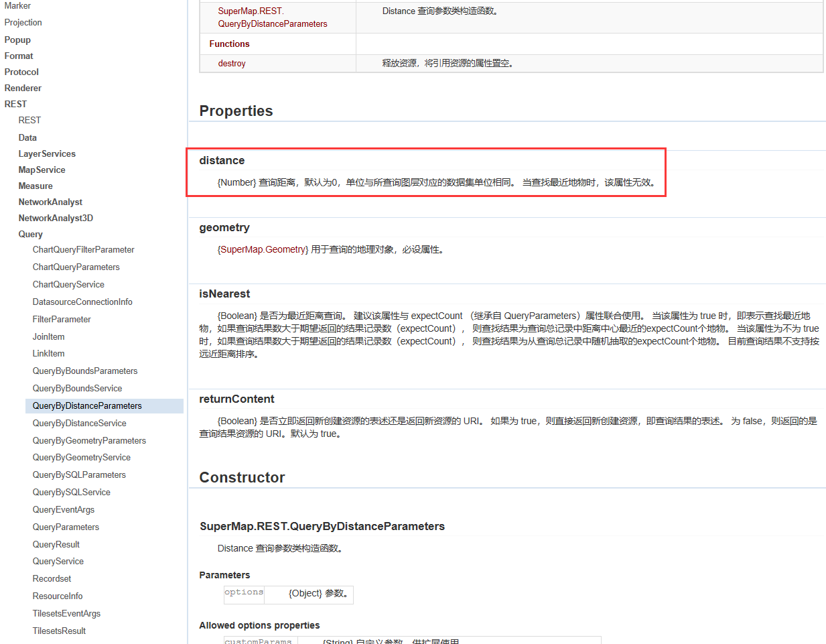
Task: Open QueryByGeometryService page
Action: [x=81, y=457]
